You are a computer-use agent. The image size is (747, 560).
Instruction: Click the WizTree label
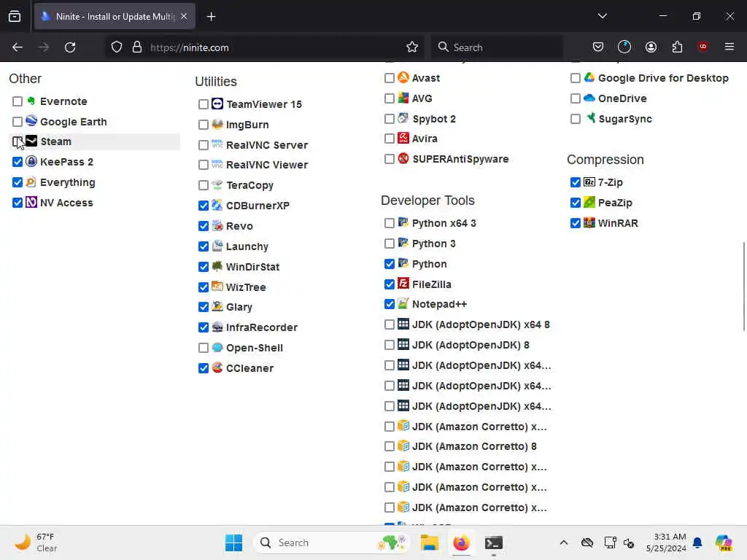tap(246, 287)
